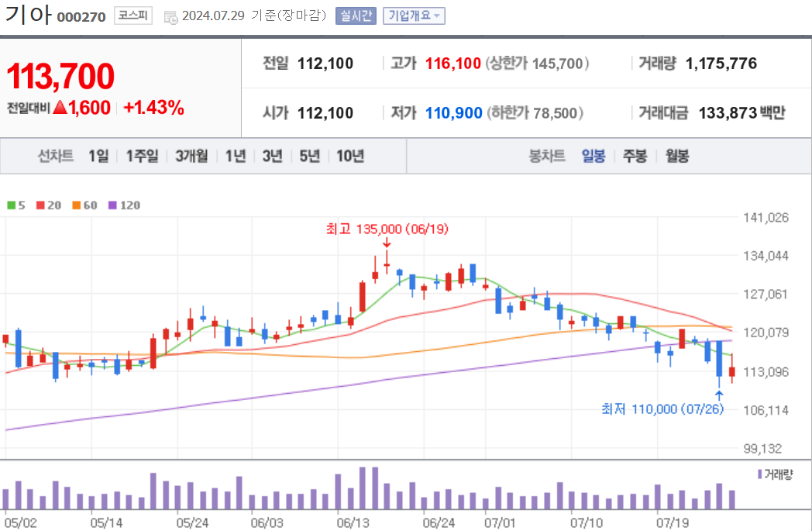The width and height of the screenshot is (812, 531).
Task: Click the 07/01 date axis label
Action: tap(500, 522)
